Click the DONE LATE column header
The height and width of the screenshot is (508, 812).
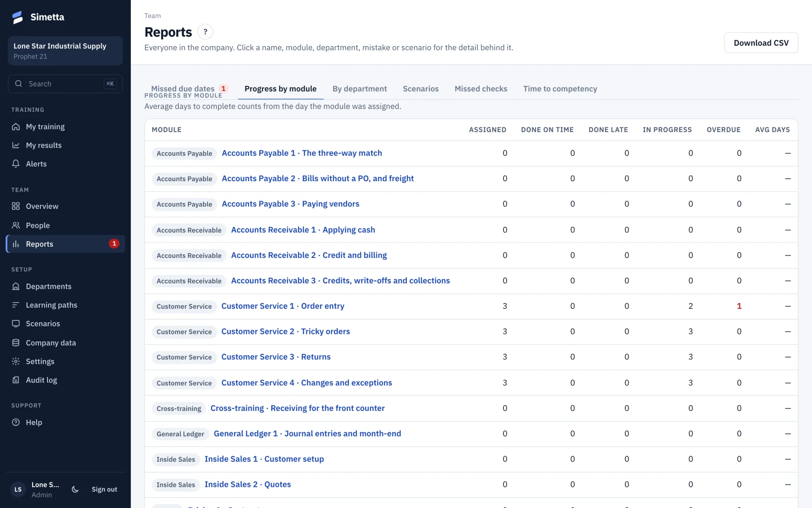pos(608,130)
